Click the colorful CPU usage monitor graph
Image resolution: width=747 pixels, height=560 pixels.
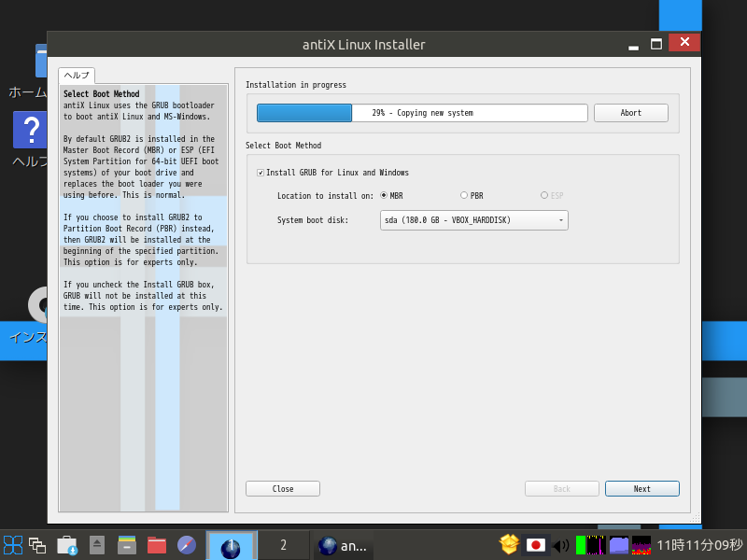[x=641, y=545]
